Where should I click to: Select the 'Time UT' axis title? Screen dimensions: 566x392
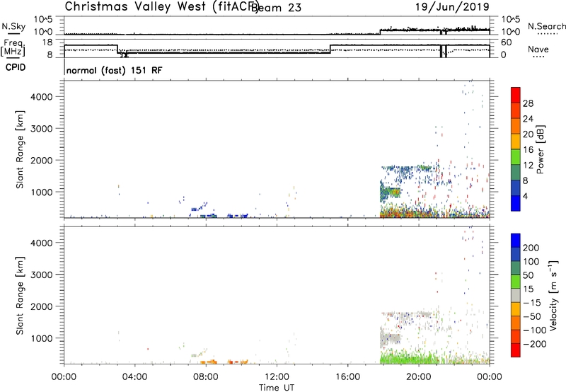(x=277, y=388)
